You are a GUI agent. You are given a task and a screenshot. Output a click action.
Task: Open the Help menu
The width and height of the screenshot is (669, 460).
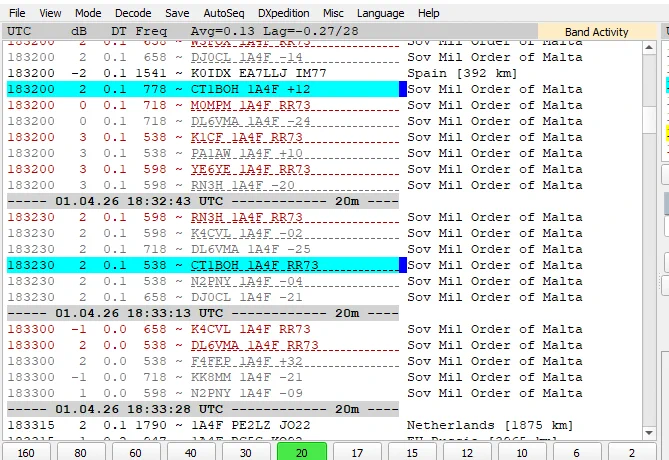428,13
